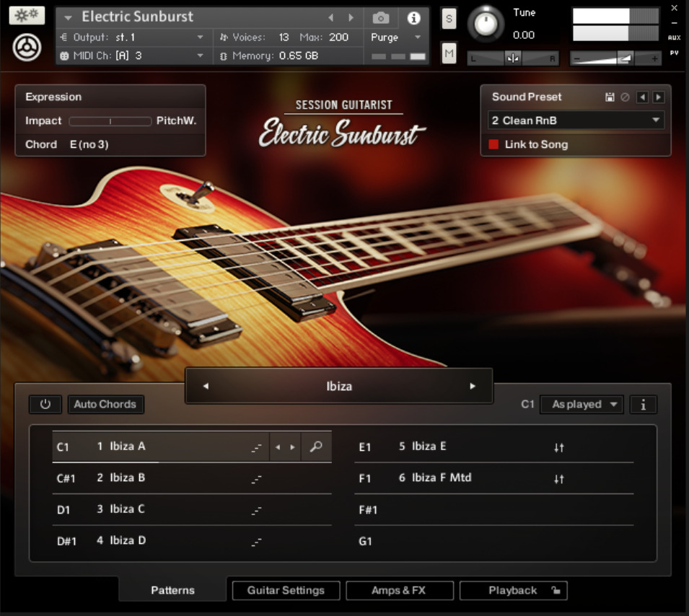Open the Guitar Settings tab
Viewport: 689px width, 616px height.
[286, 591]
